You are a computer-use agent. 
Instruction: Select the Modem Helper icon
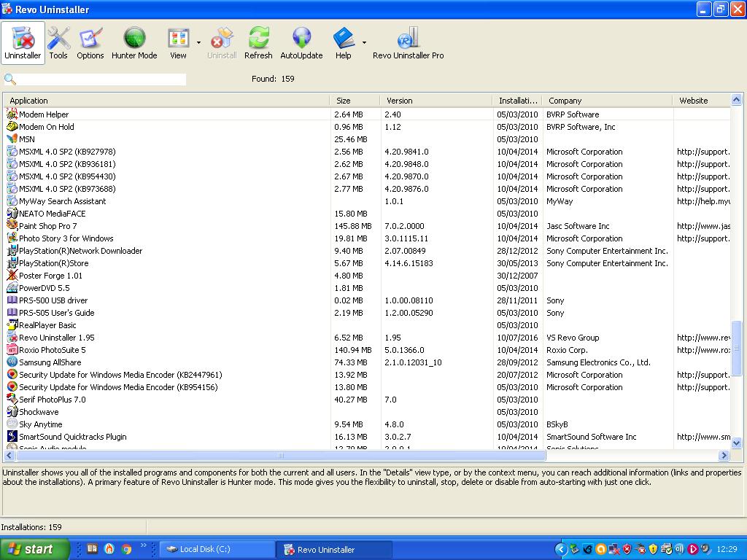pos(12,114)
